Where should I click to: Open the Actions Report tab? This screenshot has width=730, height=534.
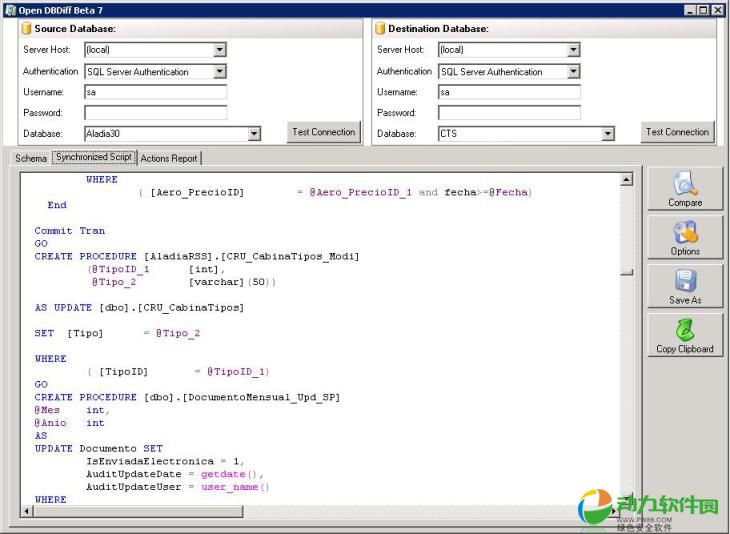tap(168, 158)
